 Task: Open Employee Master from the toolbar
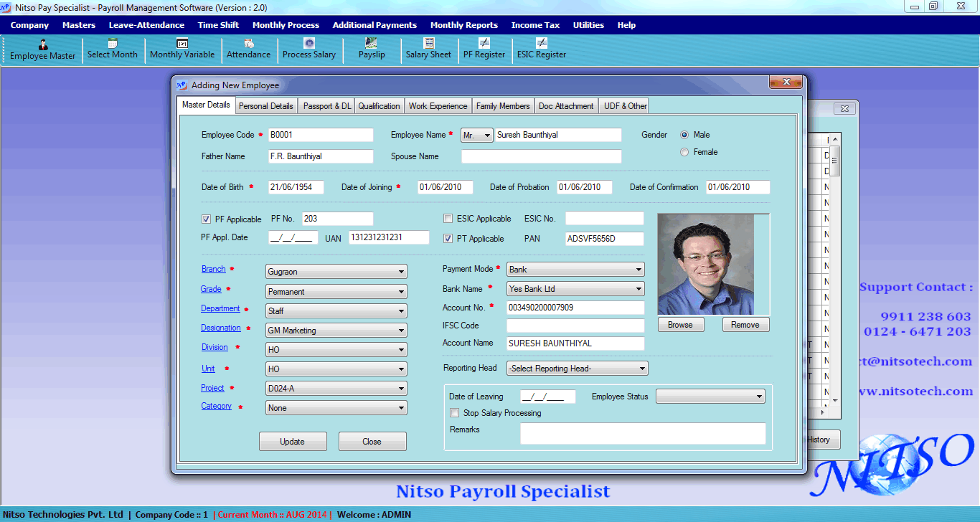point(42,49)
